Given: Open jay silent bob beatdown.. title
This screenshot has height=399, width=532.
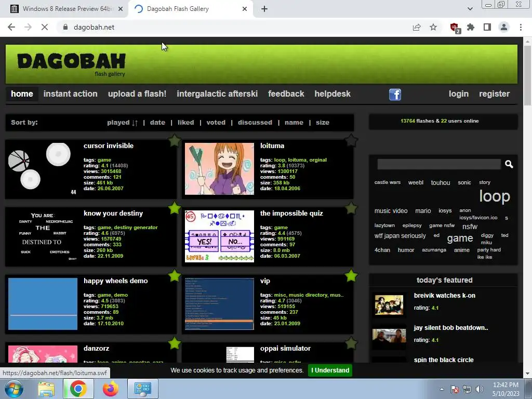Looking at the screenshot, I should [451, 328].
